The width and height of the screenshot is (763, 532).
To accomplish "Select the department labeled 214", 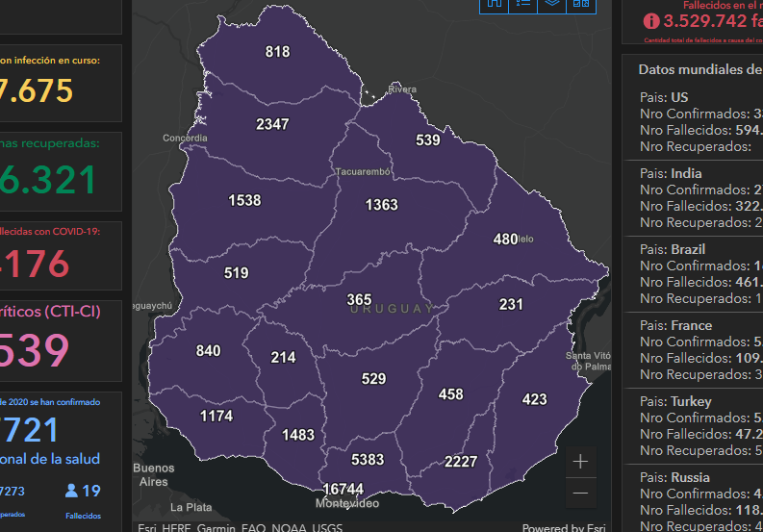I will pyautogui.click(x=283, y=357).
